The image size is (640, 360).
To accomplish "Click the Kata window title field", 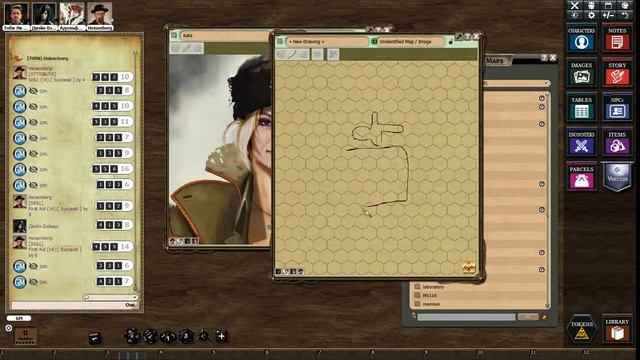I will click(225, 36).
